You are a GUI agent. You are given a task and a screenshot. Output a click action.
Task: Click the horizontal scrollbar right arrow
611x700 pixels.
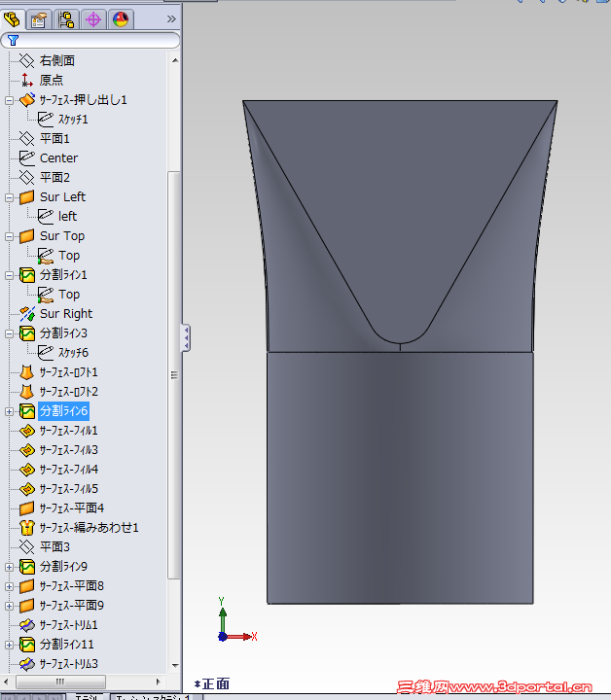point(159,682)
